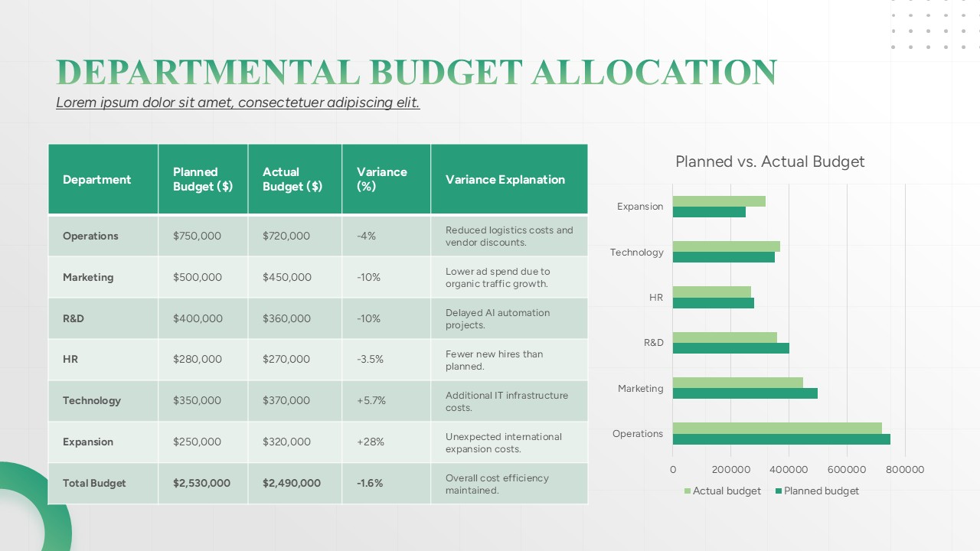Click the Planned budget legend swatch

(779, 491)
